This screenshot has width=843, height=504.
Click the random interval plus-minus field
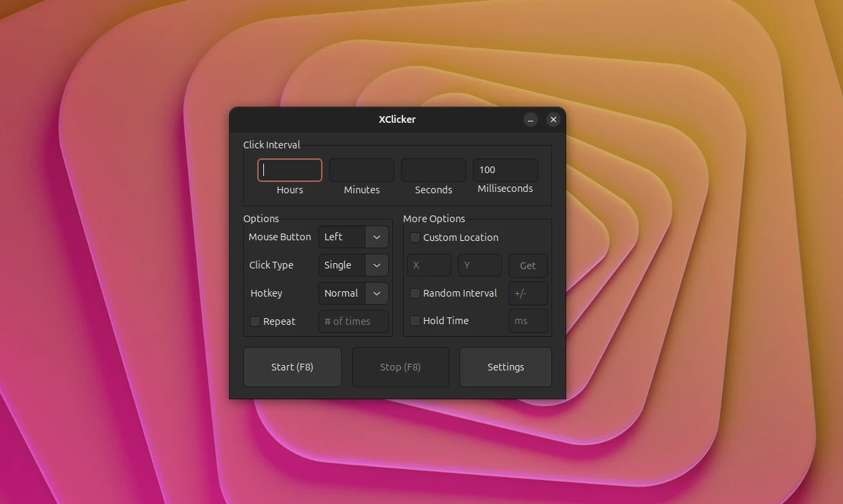pos(528,293)
